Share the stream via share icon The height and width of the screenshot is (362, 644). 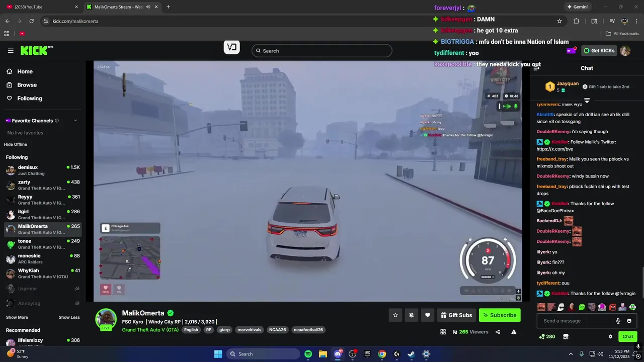498,332
